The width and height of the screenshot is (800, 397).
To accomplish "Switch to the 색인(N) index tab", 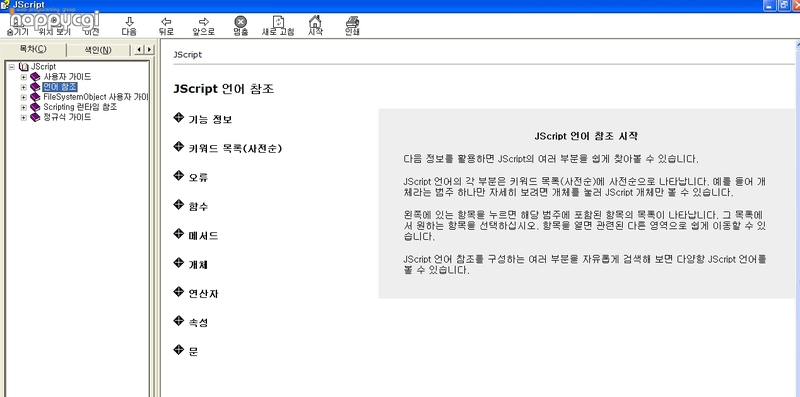I will click(x=97, y=50).
